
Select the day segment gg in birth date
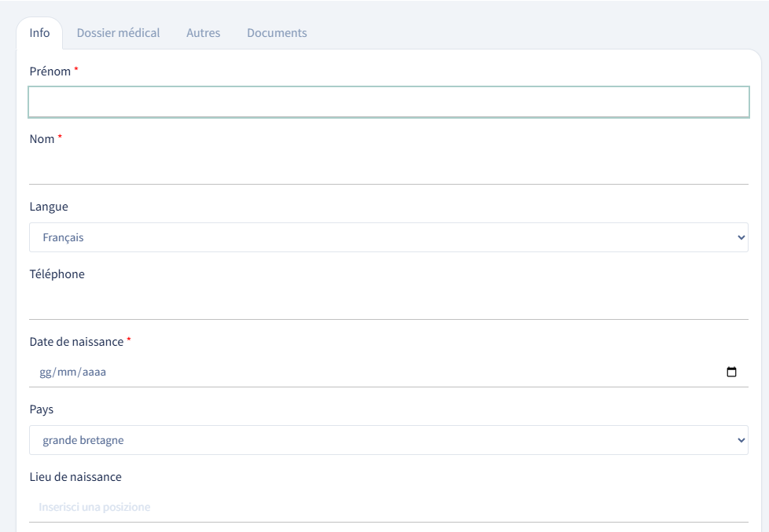[45, 372]
